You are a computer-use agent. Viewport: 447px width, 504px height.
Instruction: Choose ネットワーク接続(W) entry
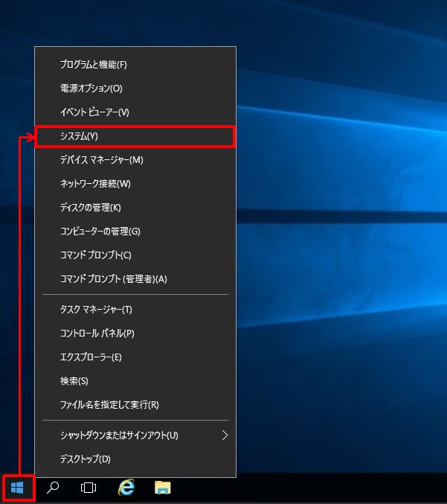tap(135, 184)
